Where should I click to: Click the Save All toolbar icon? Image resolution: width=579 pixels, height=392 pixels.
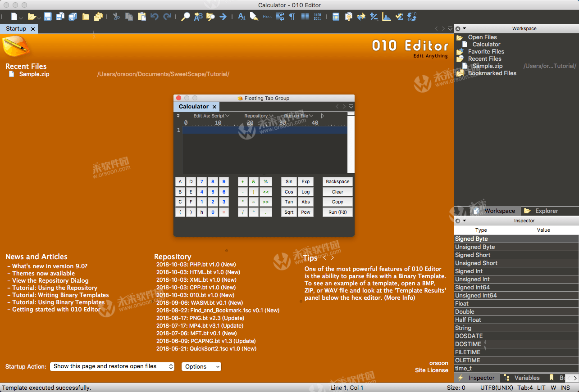[73, 17]
